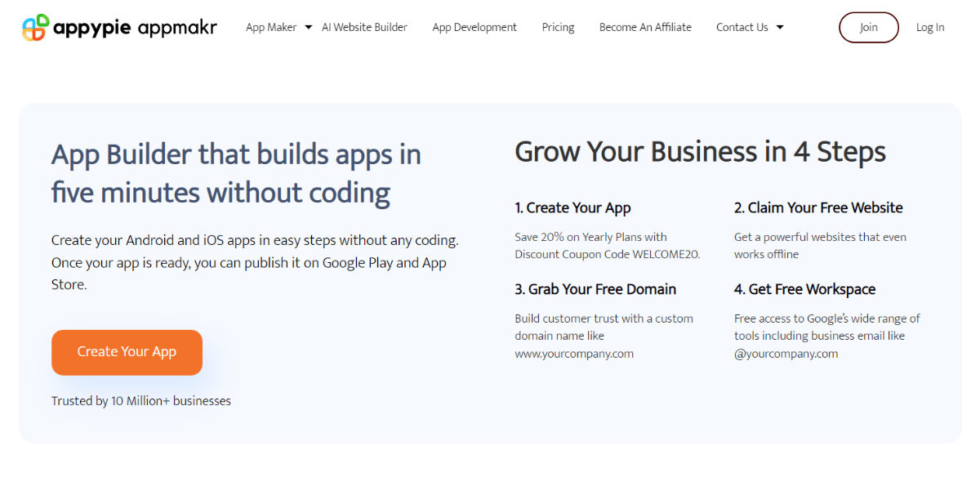Click the 'Grow Your Business in 4 Steps' title
The width and height of the screenshot is (980, 490).
(x=700, y=152)
